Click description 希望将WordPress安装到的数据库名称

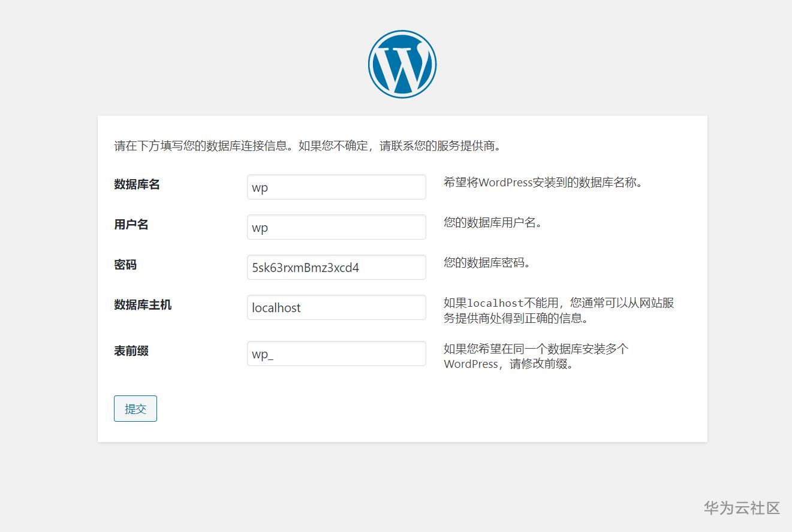pyautogui.click(x=543, y=183)
